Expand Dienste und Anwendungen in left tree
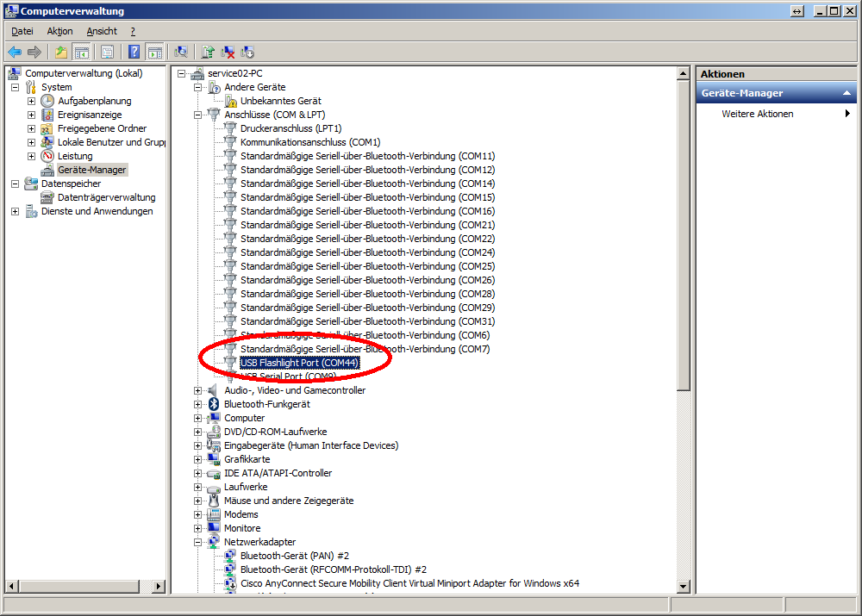Screen dimensions: 862x616 [x=15, y=211]
